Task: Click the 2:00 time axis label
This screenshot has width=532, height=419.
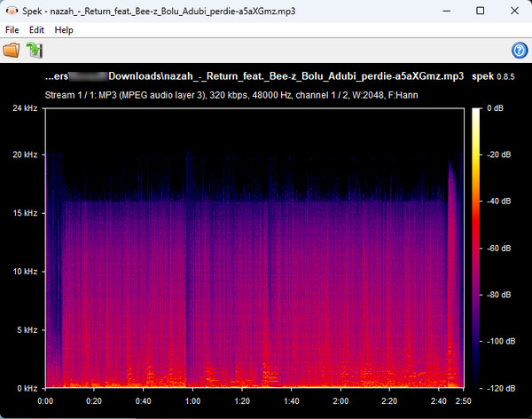Action: coord(340,401)
